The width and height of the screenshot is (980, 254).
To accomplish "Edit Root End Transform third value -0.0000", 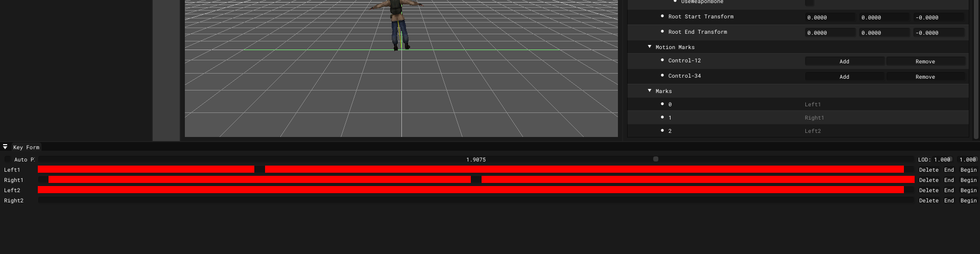I will click(x=939, y=33).
